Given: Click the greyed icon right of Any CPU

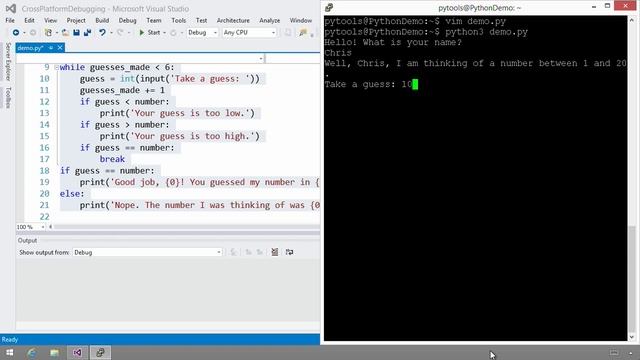Looking at the screenshot, I should [x=288, y=33].
